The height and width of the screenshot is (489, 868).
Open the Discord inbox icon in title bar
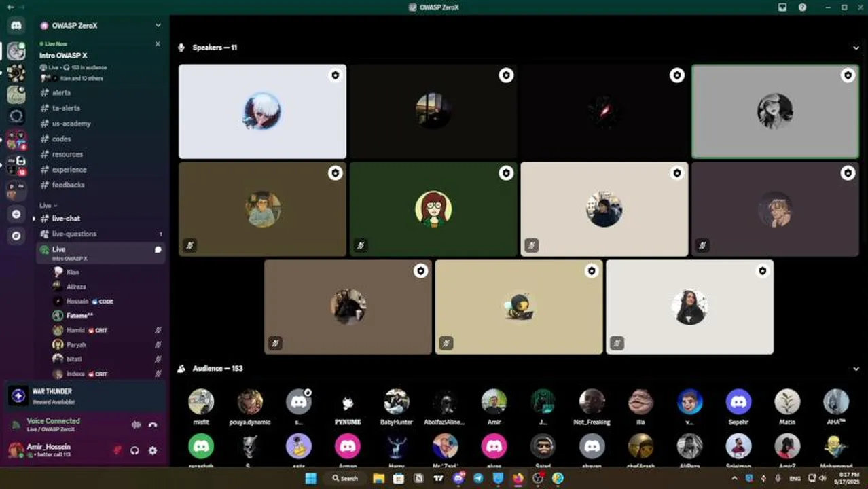(782, 7)
